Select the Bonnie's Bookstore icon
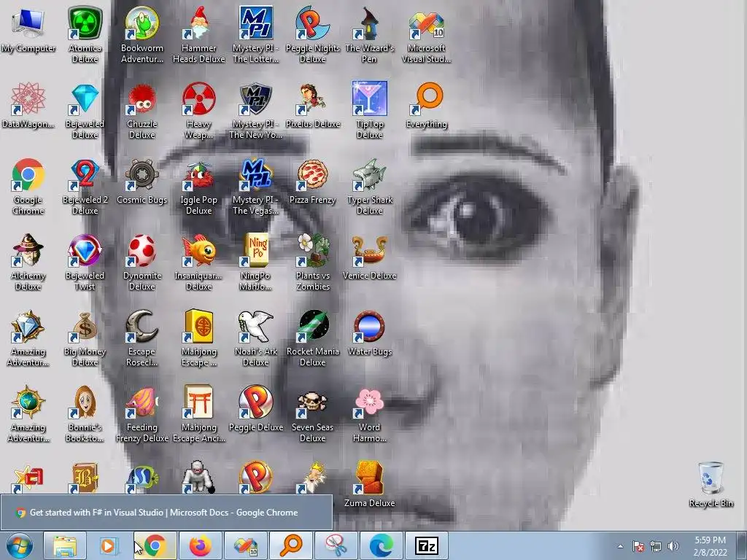This screenshot has width=747, height=560. [x=85, y=414]
